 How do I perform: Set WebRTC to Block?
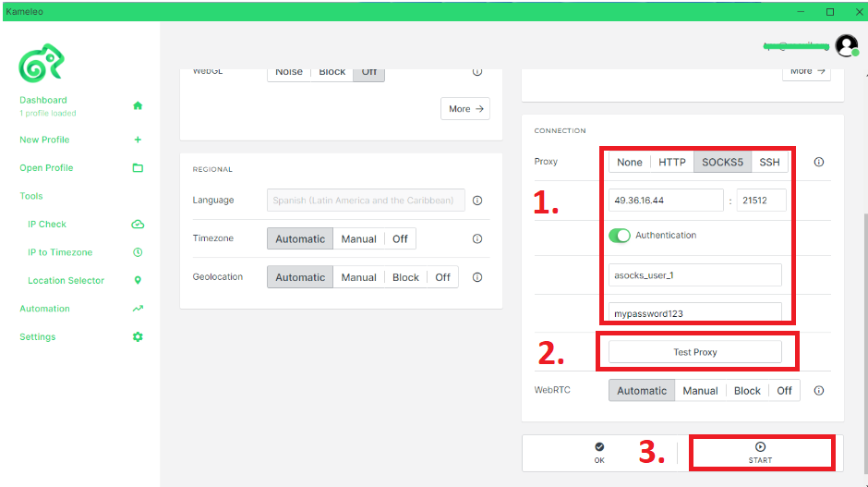[747, 391]
